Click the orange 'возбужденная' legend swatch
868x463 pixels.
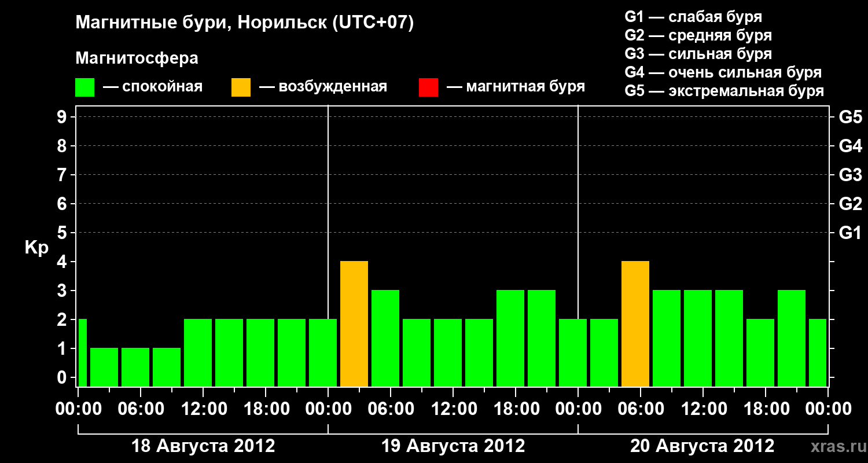[241, 87]
